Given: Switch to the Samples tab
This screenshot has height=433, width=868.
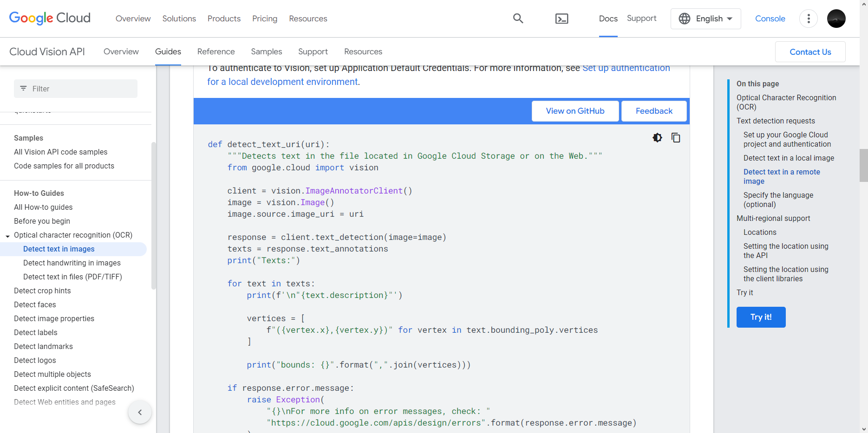Looking at the screenshot, I should click(266, 52).
